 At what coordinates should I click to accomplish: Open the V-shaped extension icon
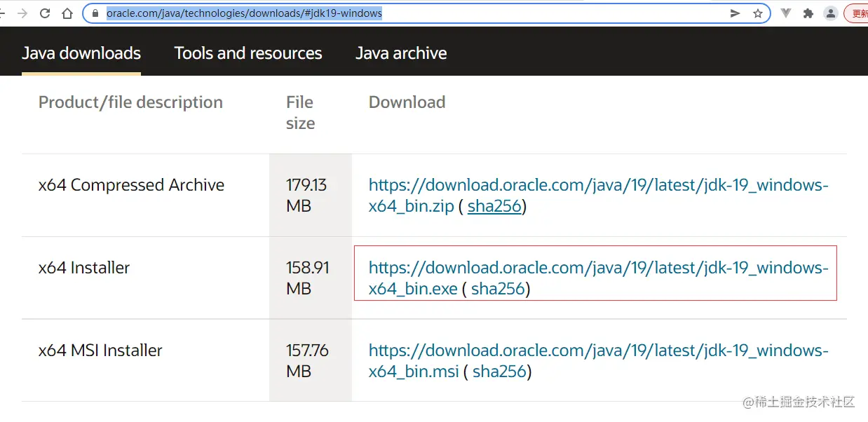786,13
